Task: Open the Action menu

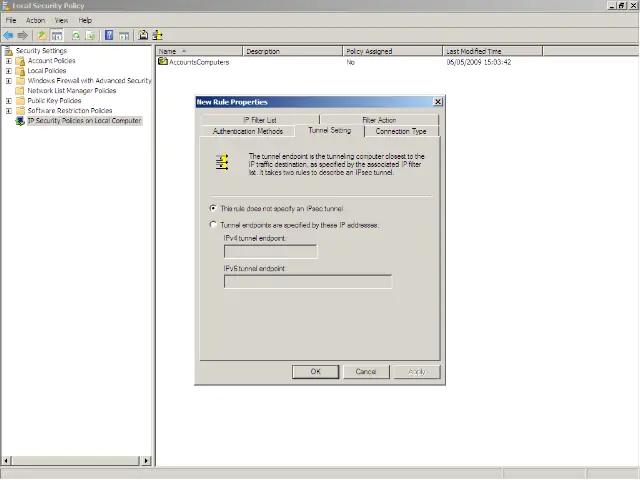Action: click(x=35, y=20)
